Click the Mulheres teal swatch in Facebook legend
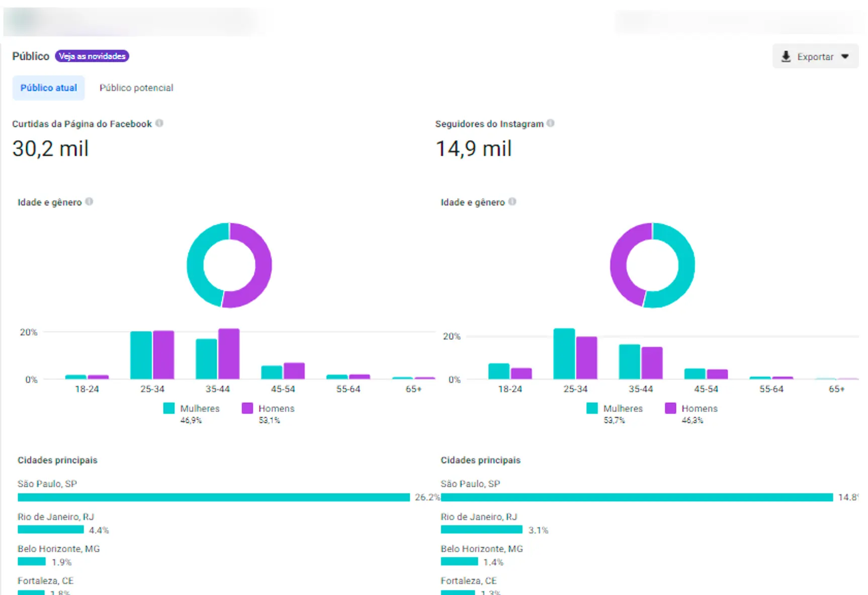 point(169,408)
